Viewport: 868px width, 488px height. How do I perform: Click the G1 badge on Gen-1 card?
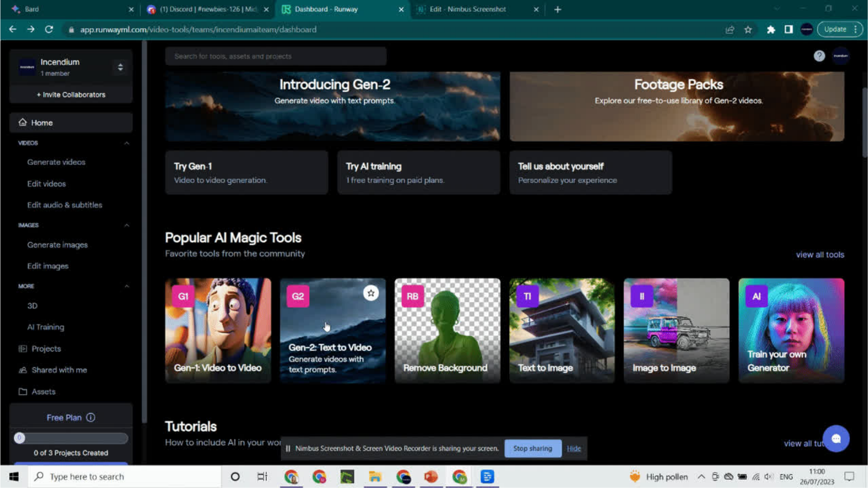click(183, 296)
